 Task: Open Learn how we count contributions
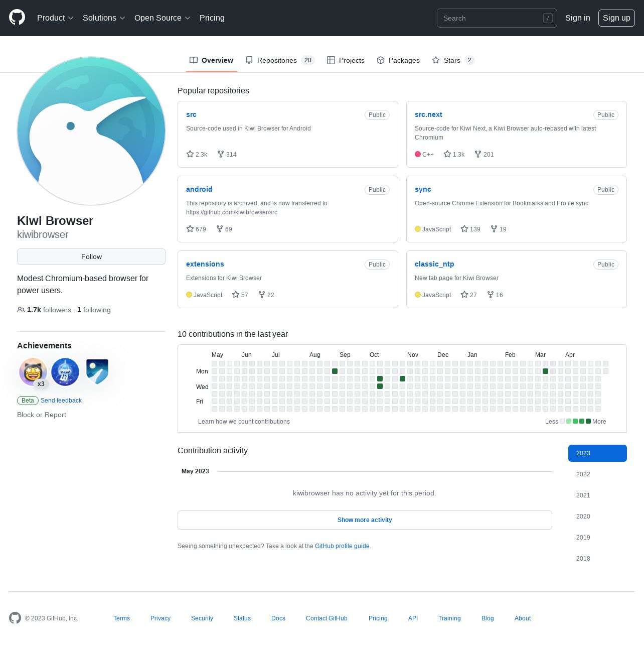coord(244,422)
